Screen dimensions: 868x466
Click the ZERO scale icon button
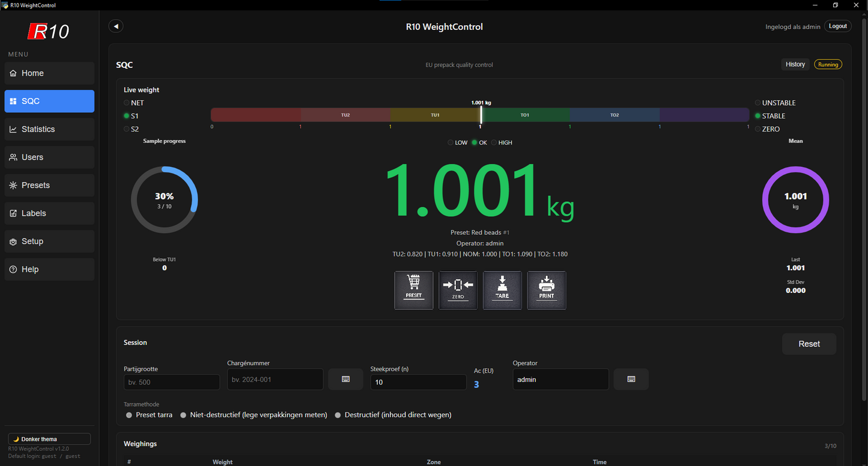[458, 290]
